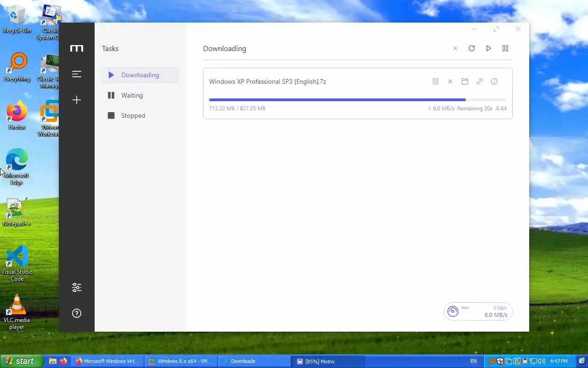View task details info icon
The height and width of the screenshot is (368, 588).
tap(494, 81)
